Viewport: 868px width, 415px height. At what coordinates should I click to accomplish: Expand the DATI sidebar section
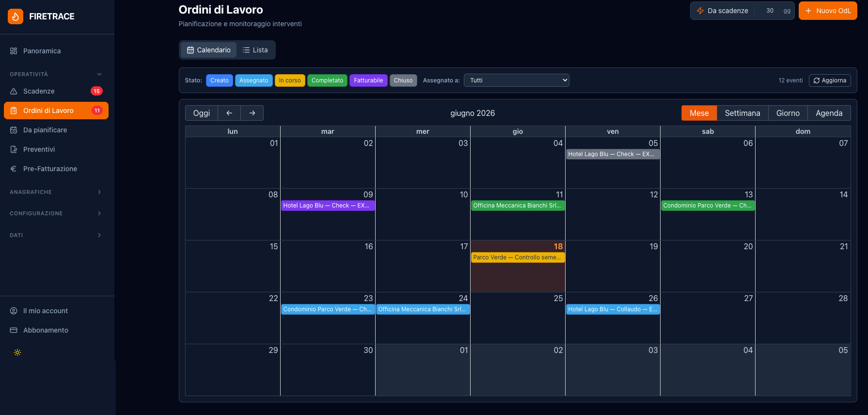point(56,235)
